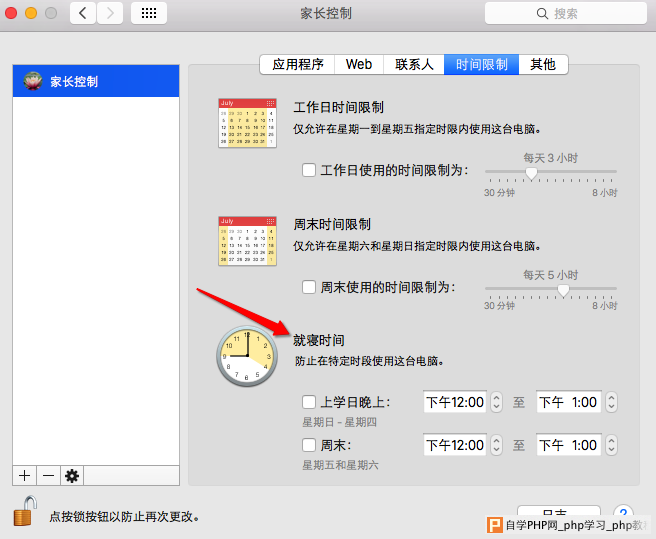Screen dimensions: 656x539
Task: Click the 工作日时间限制 heading
Action: pyautogui.click(x=338, y=107)
